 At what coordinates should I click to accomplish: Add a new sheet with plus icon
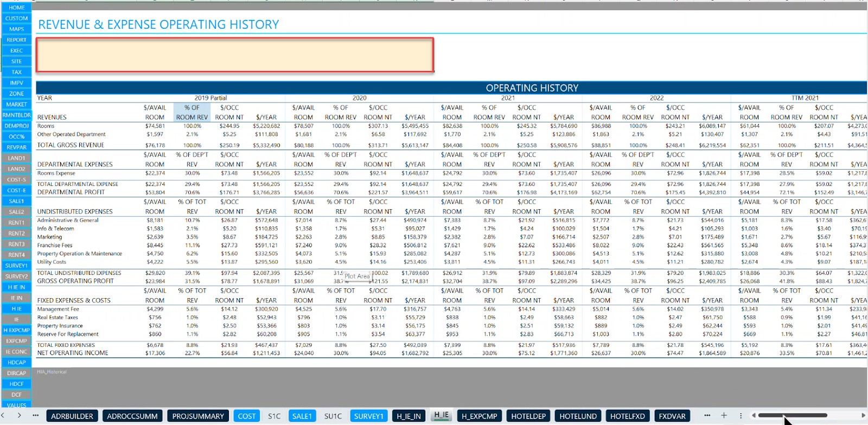click(x=724, y=415)
